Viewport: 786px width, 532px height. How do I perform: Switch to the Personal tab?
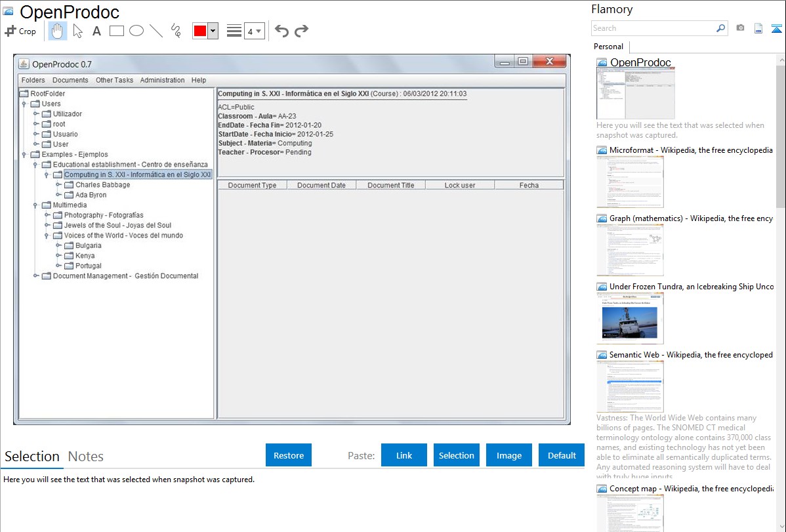click(609, 47)
